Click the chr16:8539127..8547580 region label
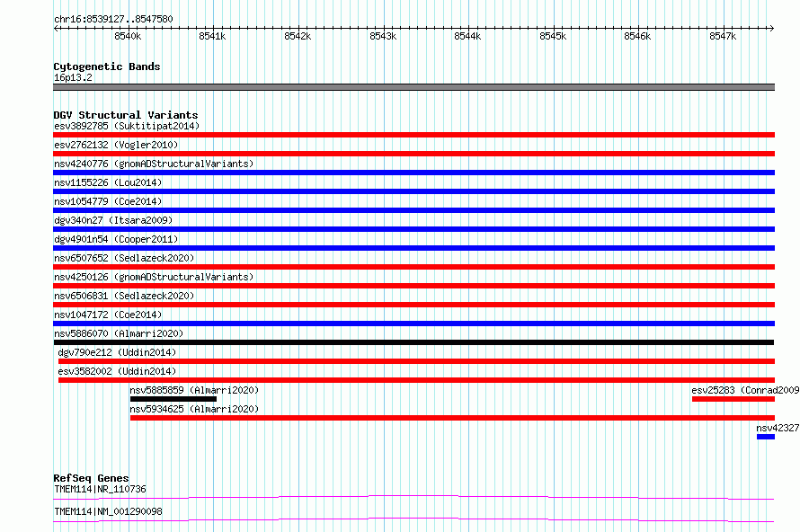The height and width of the screenshot is (532, 800). coord(113,19)
